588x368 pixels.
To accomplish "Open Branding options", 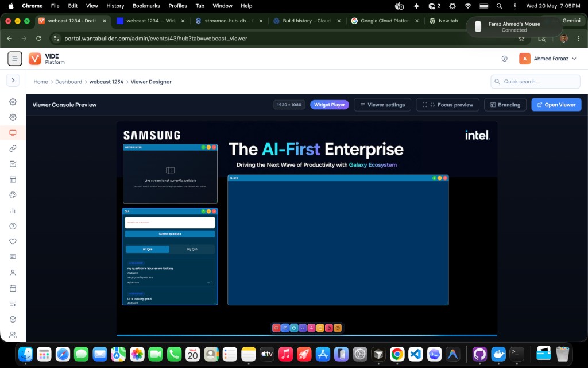I will [x=505, y=105].
